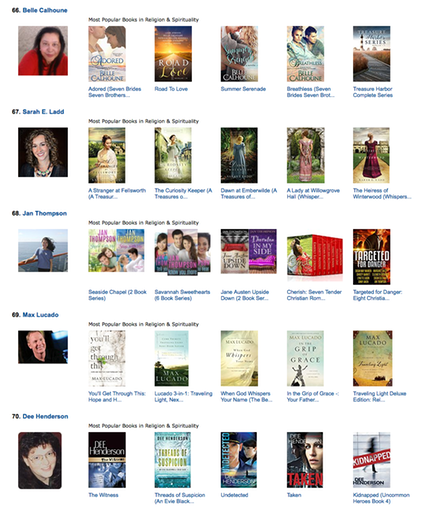Select Targeted for Danger book cover
This screenshot has height=513, width=430.
tap(372, 257)
